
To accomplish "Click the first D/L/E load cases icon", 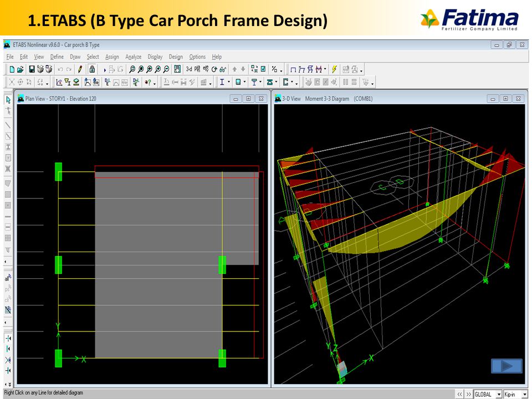I will 107,82.
